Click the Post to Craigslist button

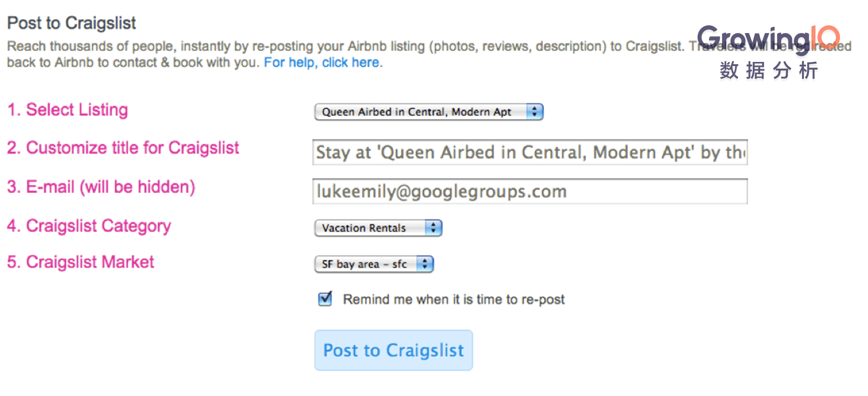394,350
